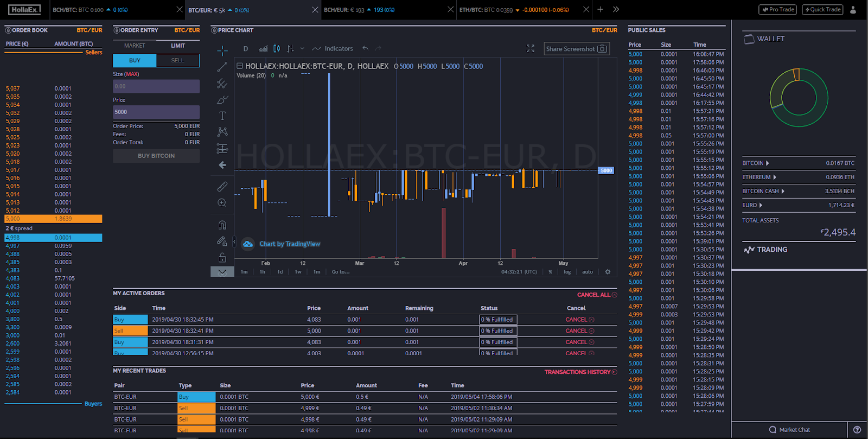Toggle lock all drawing tools
868x439 pixels.
tap(222, 257)
